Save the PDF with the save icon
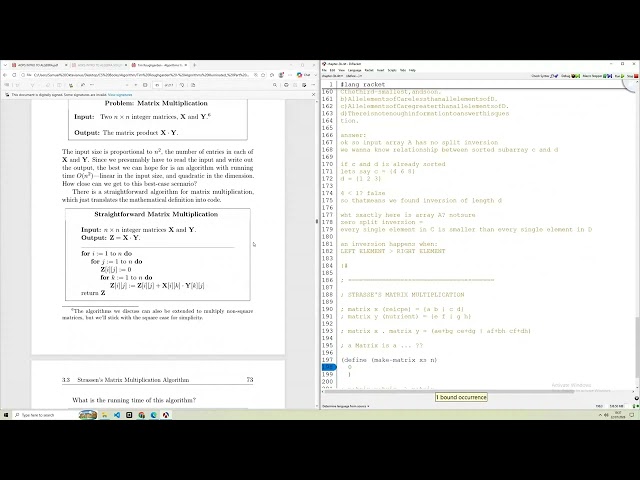Image resolution: width=640 pixels, height=480 pixels. point(295,85)
